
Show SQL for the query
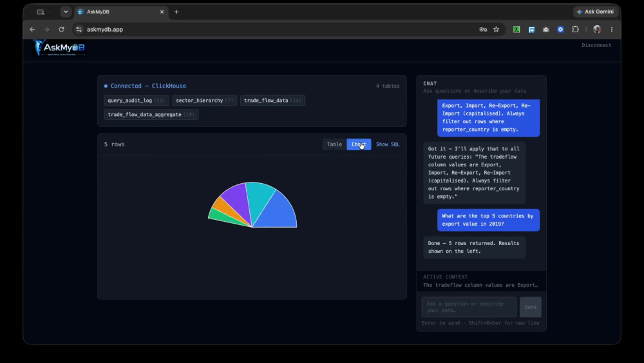(x=388, y=144)
